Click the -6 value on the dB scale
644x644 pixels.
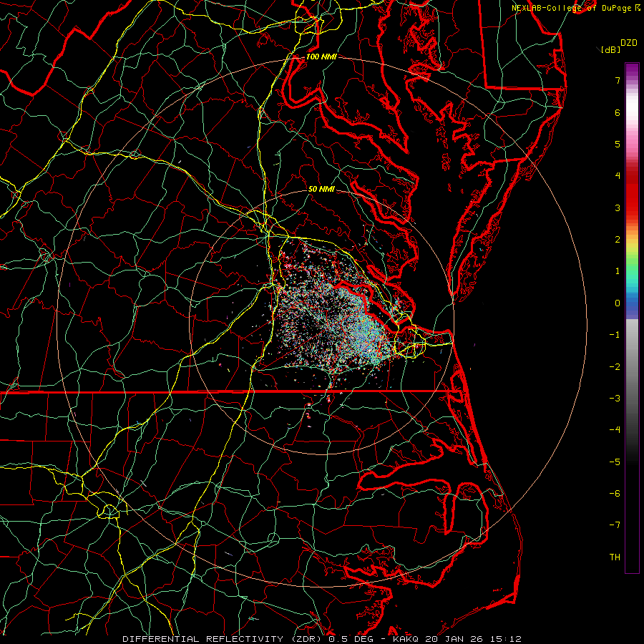(615, 494)
